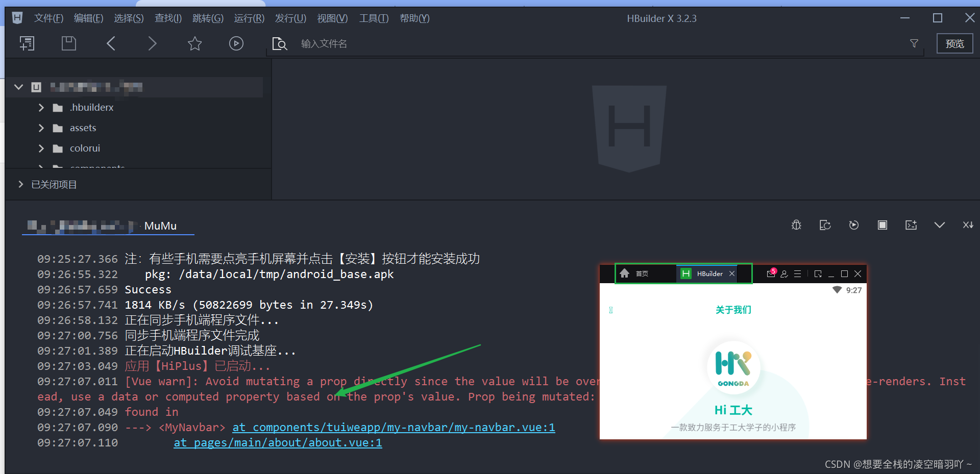
Task: Click the user account icon in MuMu window
Action: click(785, 274)
